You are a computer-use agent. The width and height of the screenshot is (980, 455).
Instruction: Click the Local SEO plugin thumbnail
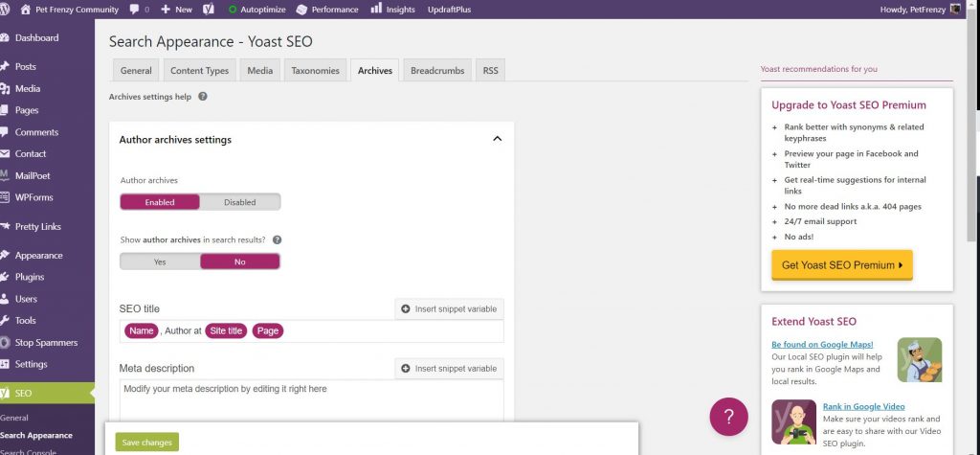920,360
